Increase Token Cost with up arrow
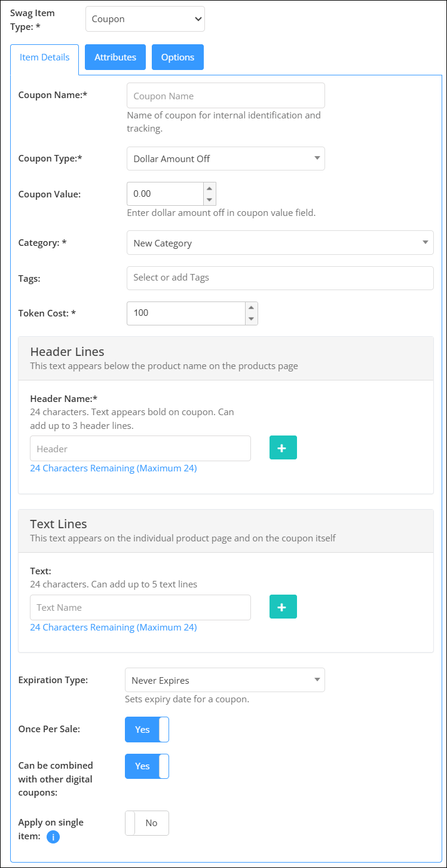This screenshot has width=447, height=868. pyautogui.click(x=252, y=307)
